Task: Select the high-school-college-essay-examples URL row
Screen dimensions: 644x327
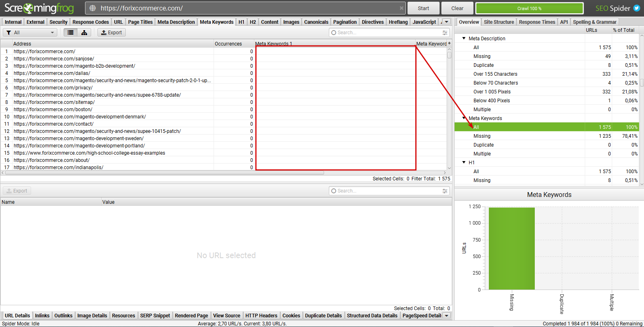Action: point(224,153)
